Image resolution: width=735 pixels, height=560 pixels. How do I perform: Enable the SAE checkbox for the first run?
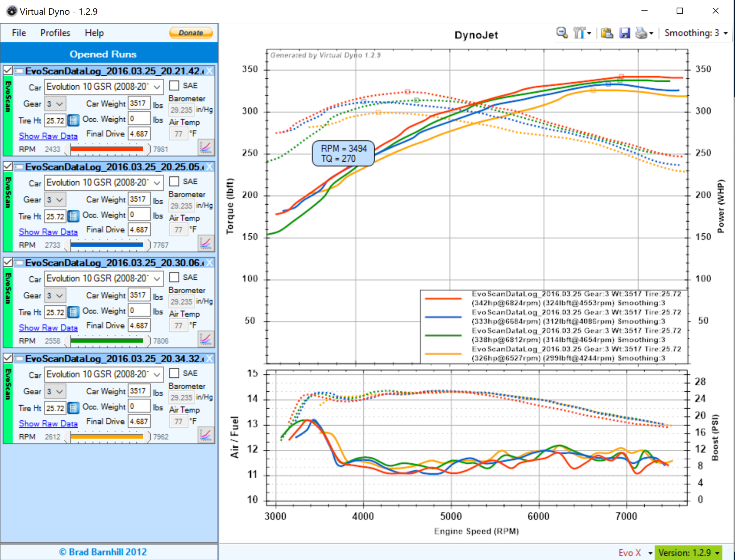pos(174,86)
